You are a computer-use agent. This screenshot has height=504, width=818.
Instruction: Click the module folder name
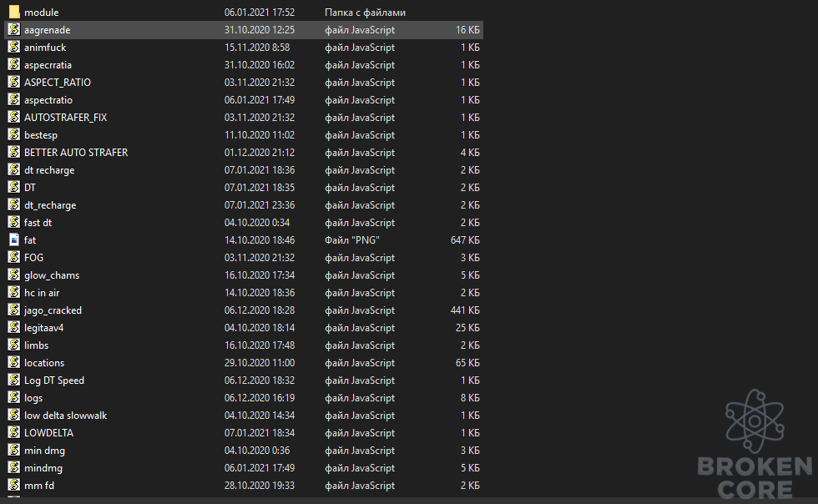(x=41, y=12)
